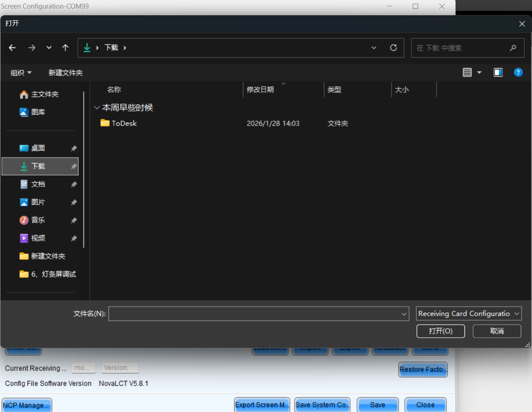
Task: Sort by 修改日期 column header
Action: 260,90
